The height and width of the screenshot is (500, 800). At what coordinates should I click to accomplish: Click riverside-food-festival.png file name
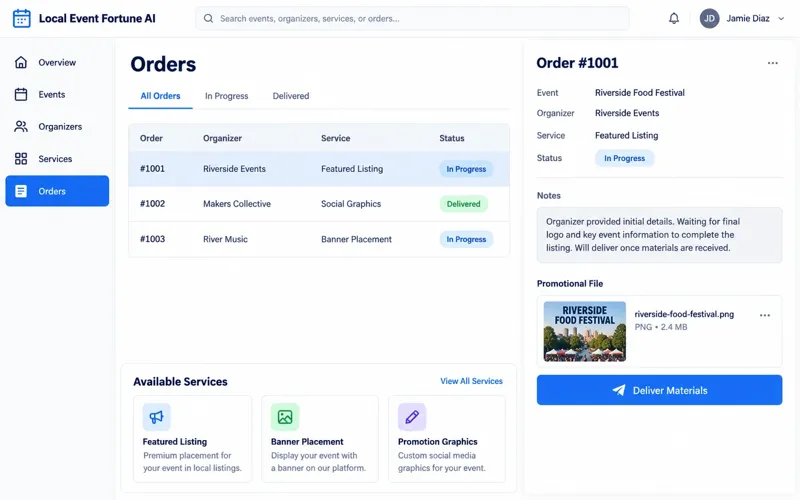click(684, 314)
